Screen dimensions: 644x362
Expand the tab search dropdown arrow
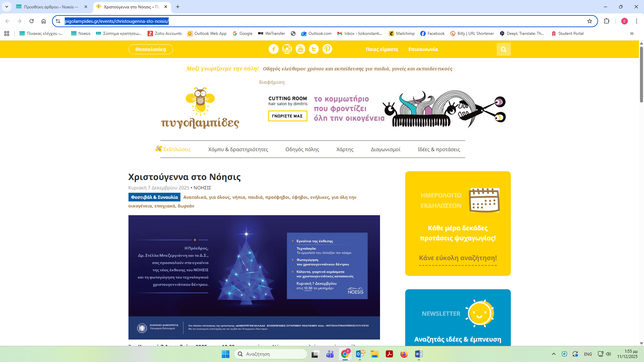pyautogui.click(x=7, y=7)
